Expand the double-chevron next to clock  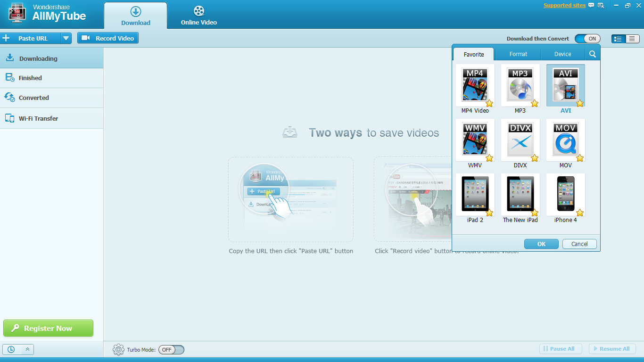click(27, 349)
